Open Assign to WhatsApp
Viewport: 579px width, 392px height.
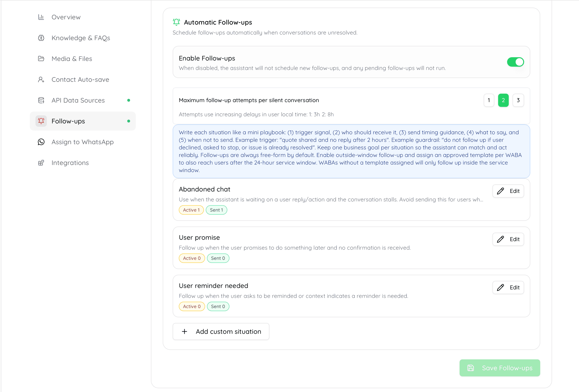pyautogui.click(x=83, y=142)
